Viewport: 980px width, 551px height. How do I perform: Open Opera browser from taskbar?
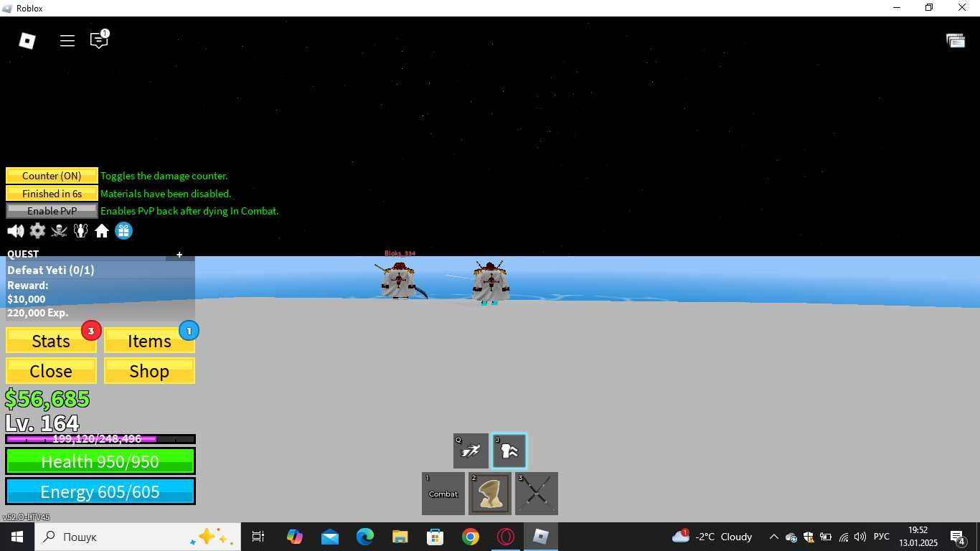(x=506, y=537)
